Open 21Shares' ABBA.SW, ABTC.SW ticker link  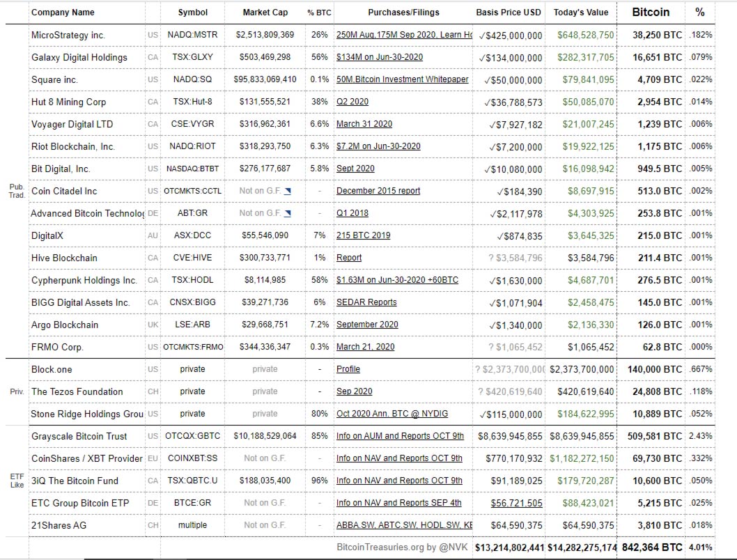[404, 525]
